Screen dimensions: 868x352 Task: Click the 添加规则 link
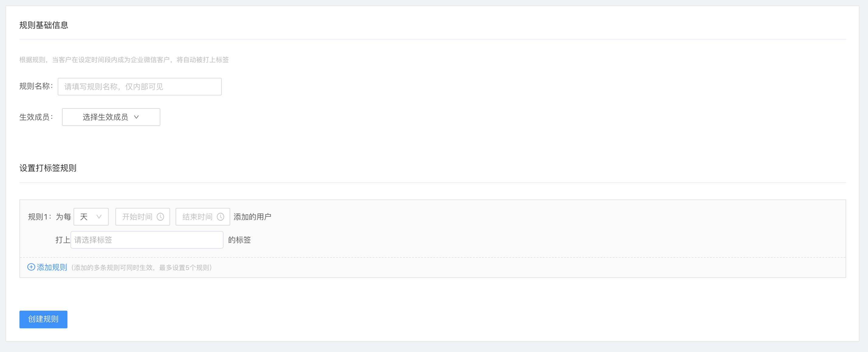click(52, 267)
